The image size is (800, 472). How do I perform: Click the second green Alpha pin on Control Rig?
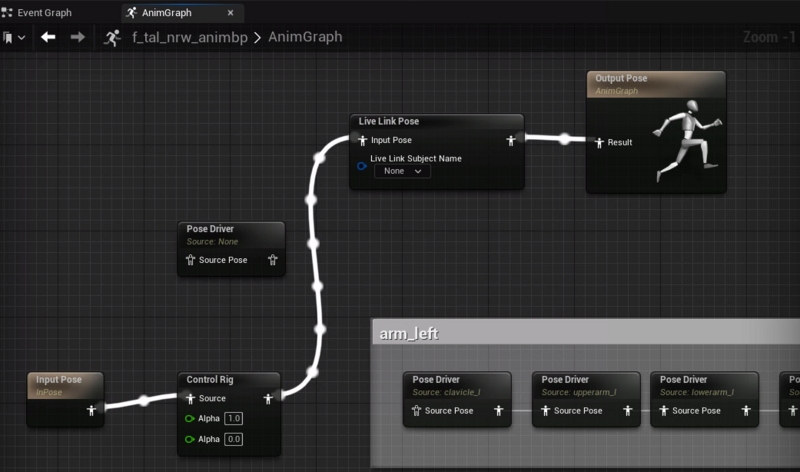click(x=190, y=439)
